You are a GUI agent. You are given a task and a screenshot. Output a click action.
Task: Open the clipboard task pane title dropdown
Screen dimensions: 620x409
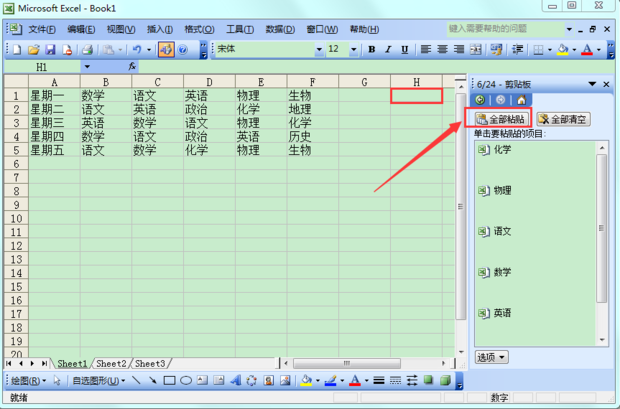tap(592, 84)
